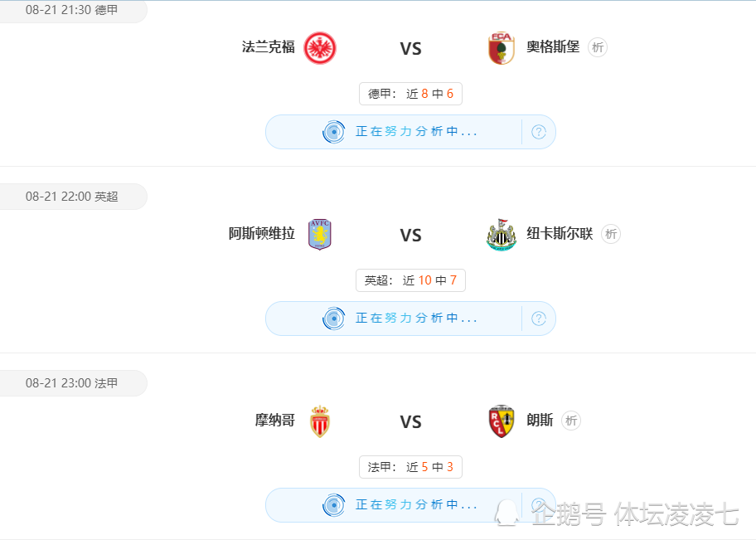Open analysis icon beside 奥格斯堡
The width and height of the screenshot is (756, 540).
598,47
